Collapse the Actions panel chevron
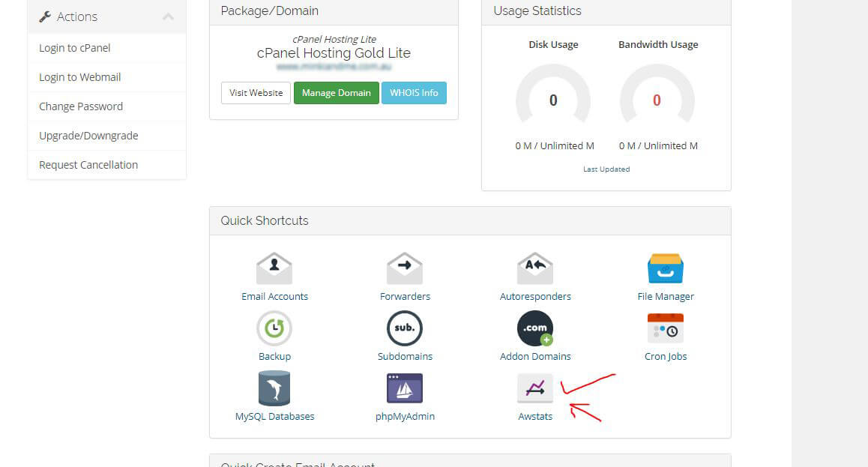 point(169,16)
